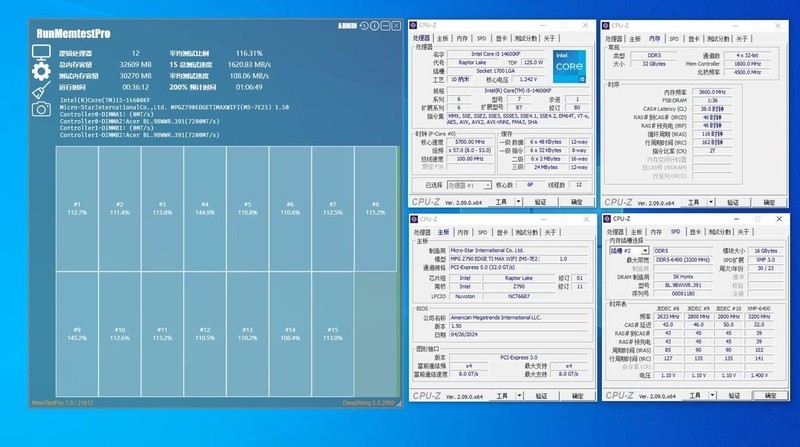The image size is (800, 447).
Task: Click the American Megatrends International LLC. field
Action: coord(518,317)
